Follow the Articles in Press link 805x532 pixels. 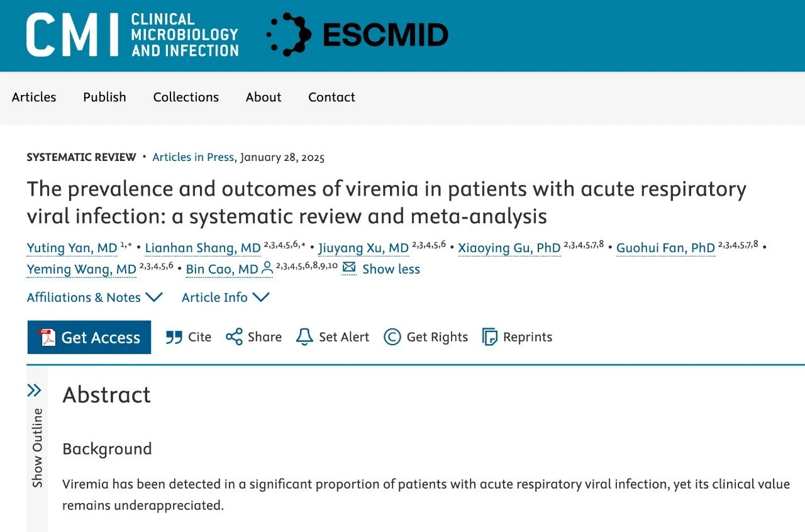pyautogui.click(x=193, y=157)
